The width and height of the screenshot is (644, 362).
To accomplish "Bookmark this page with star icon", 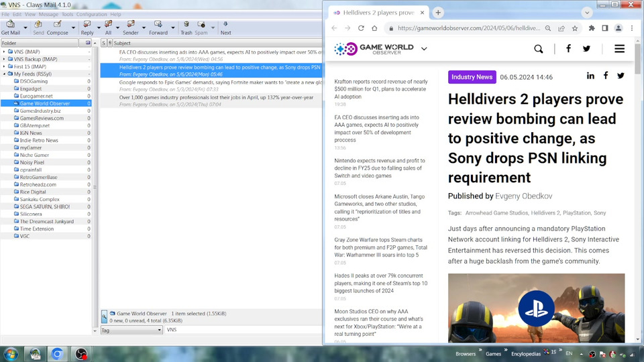I will [x=575, y=28].
